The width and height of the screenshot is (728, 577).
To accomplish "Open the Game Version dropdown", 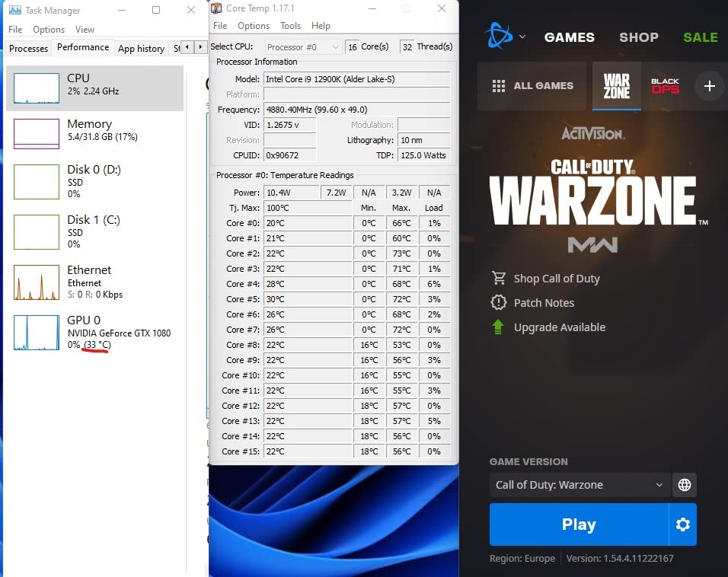I will coord(580,485).
